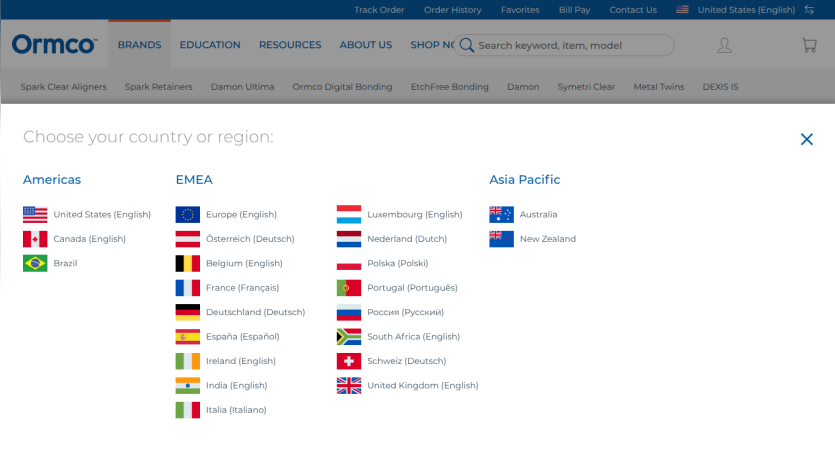Click the Track Order link
835x469 pixels.
coord(379,10)
